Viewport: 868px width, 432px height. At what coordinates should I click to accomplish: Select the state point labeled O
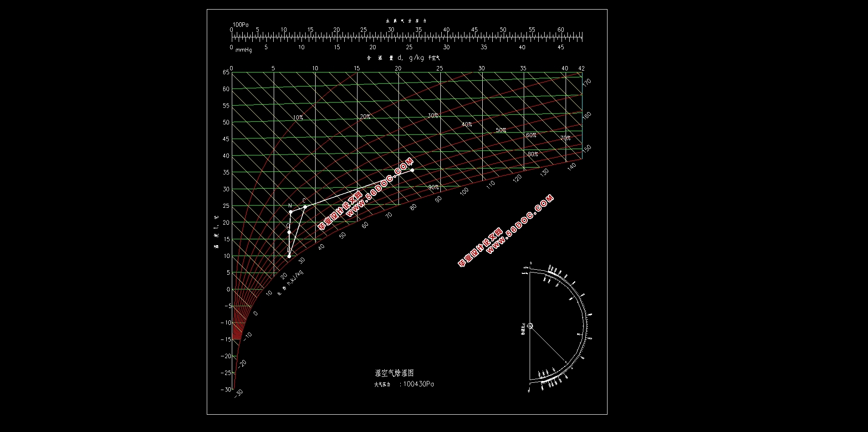[x=289, y=232]
